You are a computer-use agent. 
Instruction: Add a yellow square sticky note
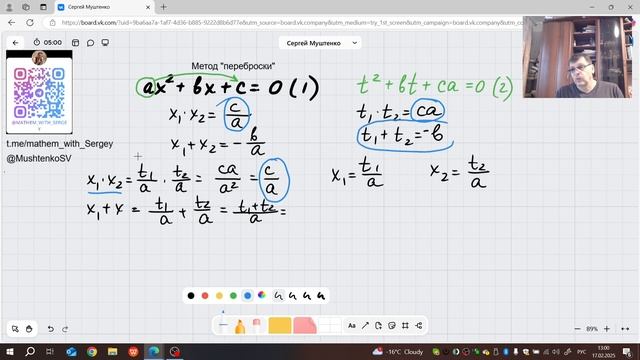(x=280, y=326)
